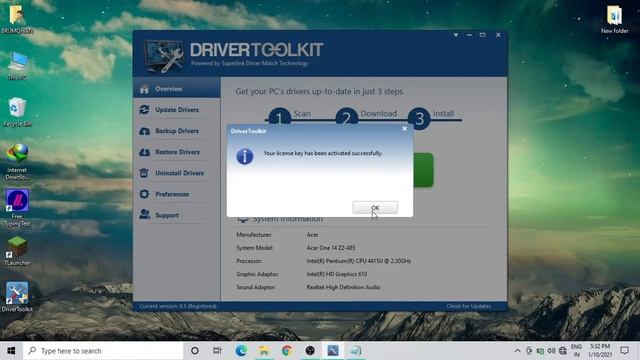Open the volume control tray icon
Screen dimensions: 640x360
click(x=551, y=351)
